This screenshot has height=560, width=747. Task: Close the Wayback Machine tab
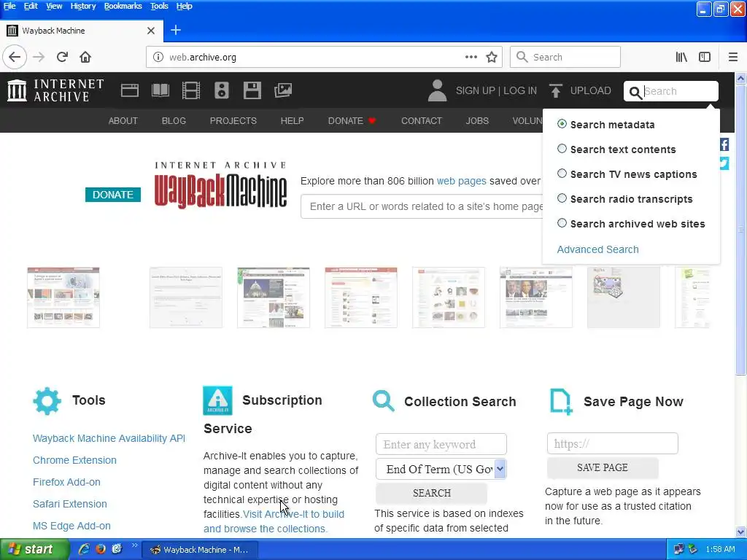tap(151, 31)
